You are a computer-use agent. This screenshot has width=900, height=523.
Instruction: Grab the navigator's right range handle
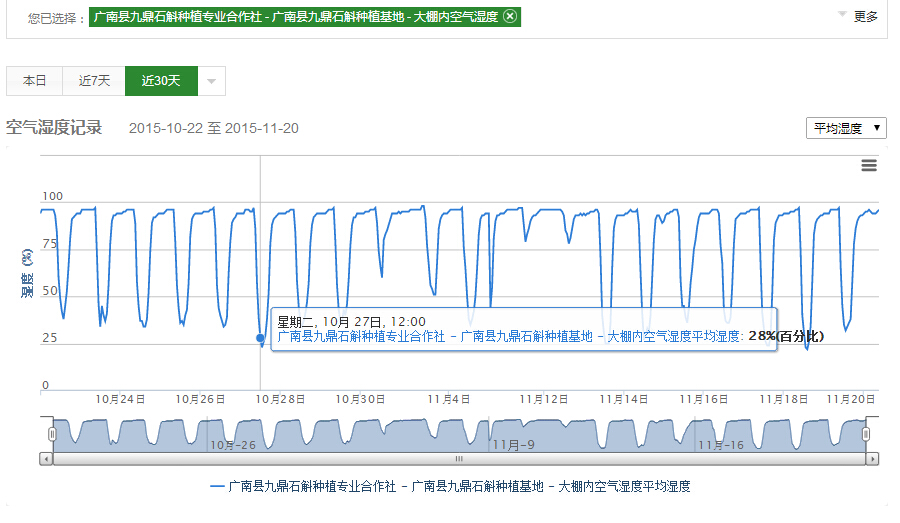tap(866, 434)
